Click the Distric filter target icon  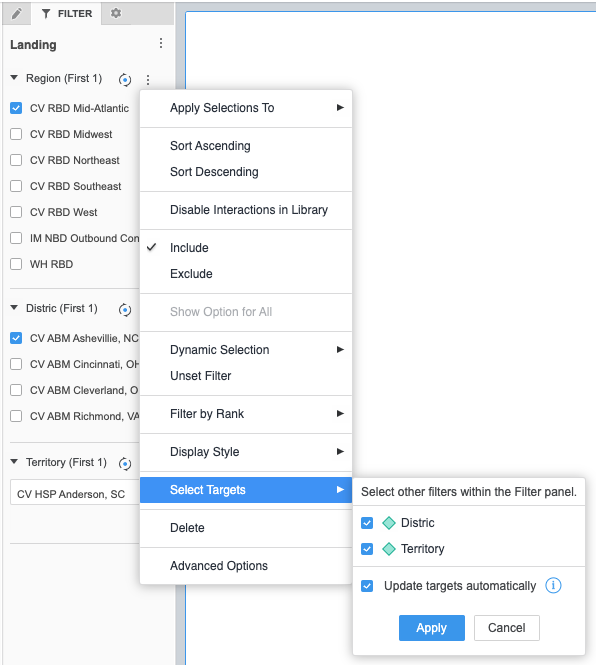tap(125, 310)
